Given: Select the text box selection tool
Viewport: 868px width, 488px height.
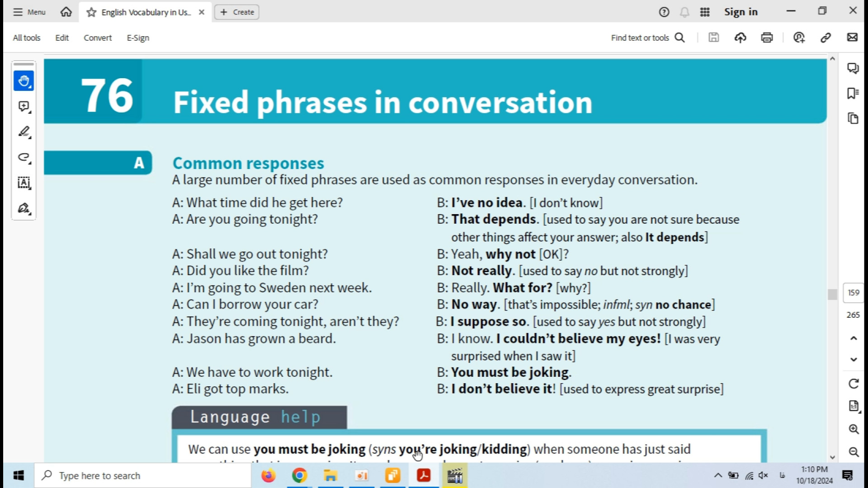Looking at the screenshot, I should click(x=24, y=183).
